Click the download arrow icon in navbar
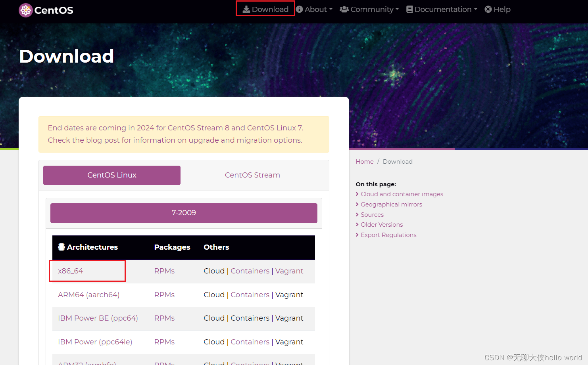Viewport: 588px width, 365px height. tap(246, 9)
